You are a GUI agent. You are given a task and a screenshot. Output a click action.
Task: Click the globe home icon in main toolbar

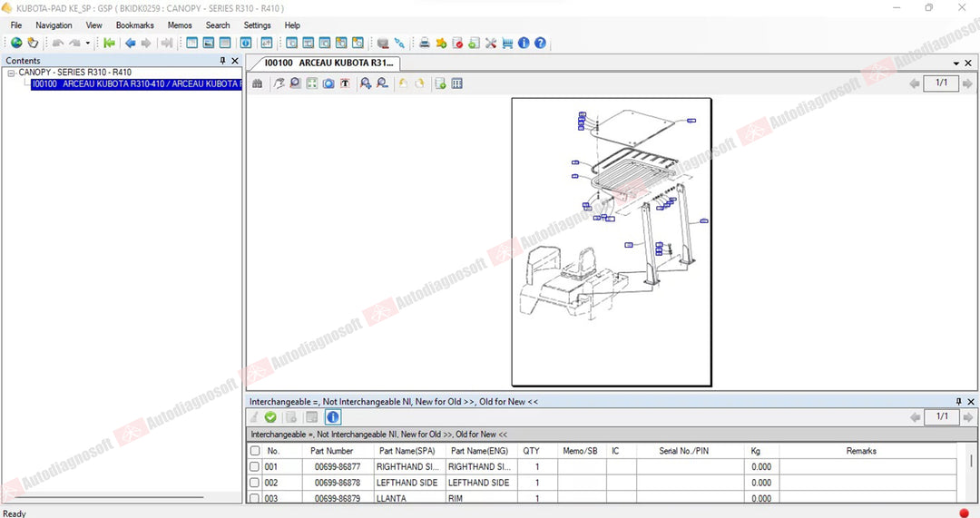coord(16,43)
